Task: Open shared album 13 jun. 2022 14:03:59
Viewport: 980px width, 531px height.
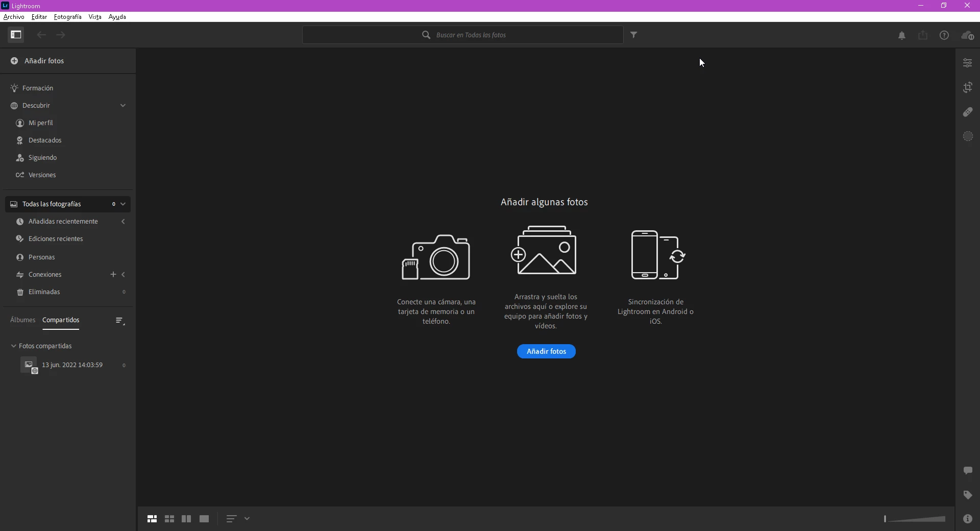Action: pyautogui.click(x=71, y=365)
